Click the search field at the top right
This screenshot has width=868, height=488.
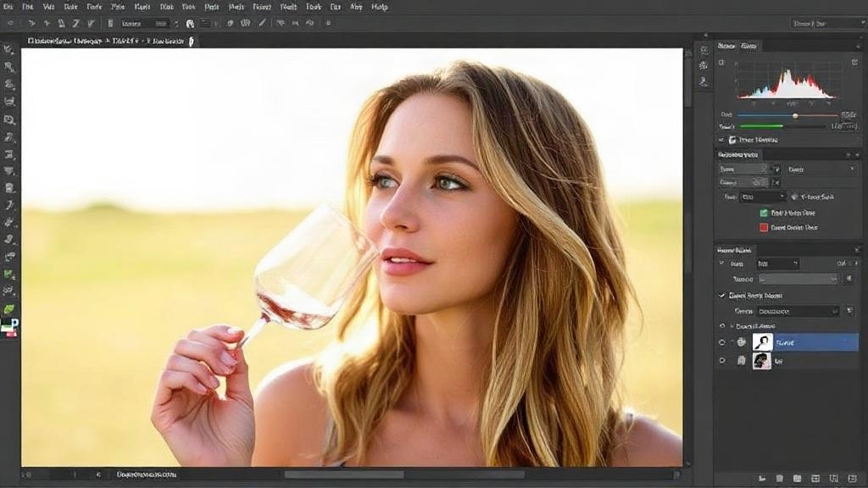(x=827, y=23)
